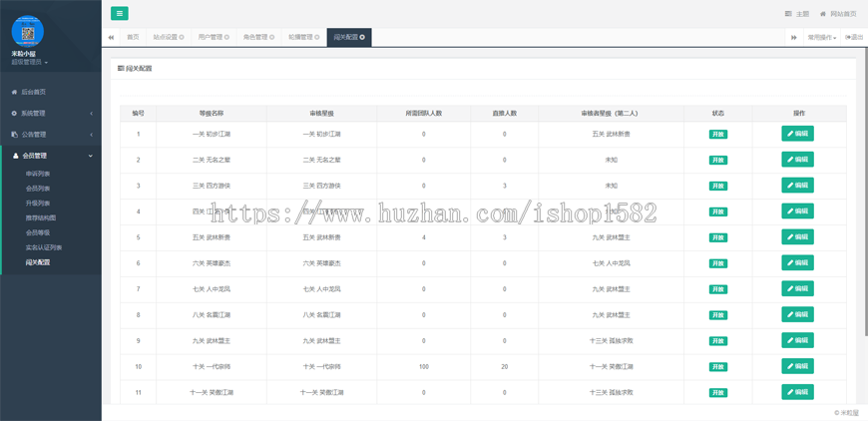The image size is (868, 421).
Task: Toggle the 开放 status badge in row 7
Action: tap(718, 289)
